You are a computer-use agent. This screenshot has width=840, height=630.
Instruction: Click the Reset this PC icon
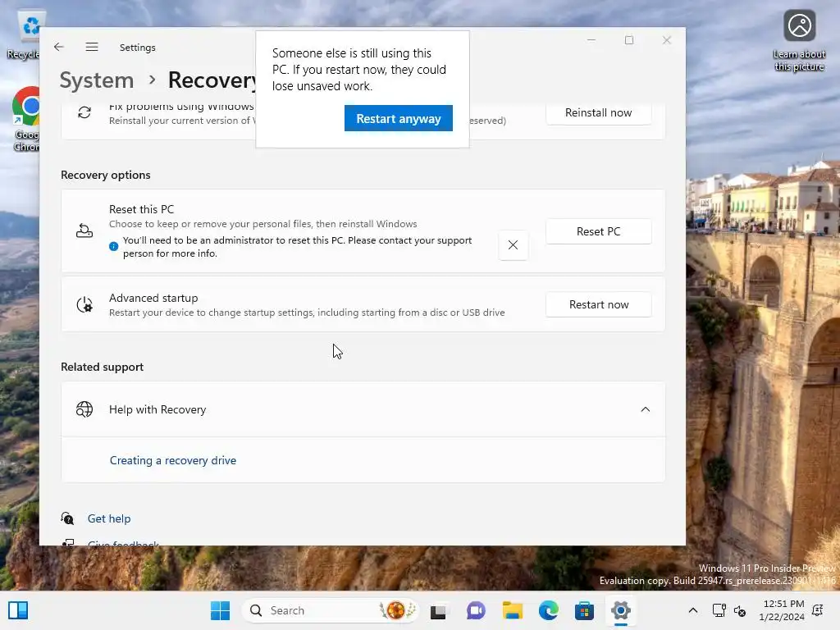click(x=84, y=231)
